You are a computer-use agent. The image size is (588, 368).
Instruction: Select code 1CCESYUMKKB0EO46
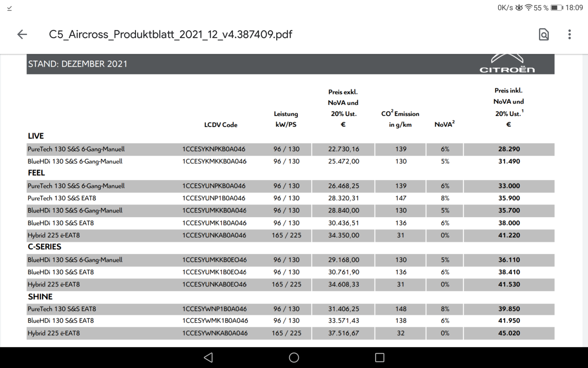[x=214, y=260]
